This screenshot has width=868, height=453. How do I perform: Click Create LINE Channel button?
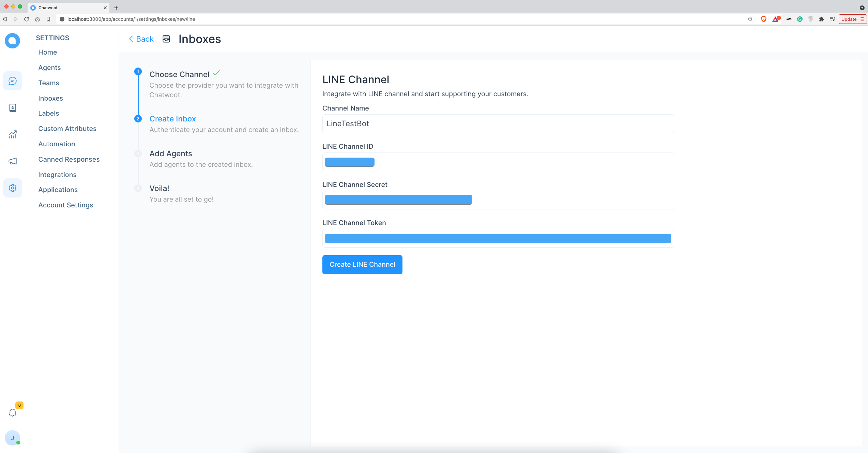362,264
